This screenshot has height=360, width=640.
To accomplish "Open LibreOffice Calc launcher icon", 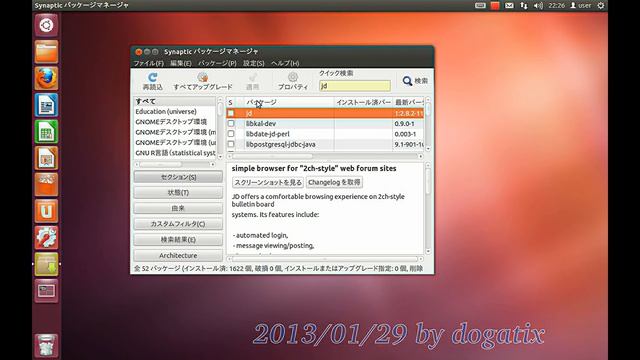I will click(x=46, y=131).
